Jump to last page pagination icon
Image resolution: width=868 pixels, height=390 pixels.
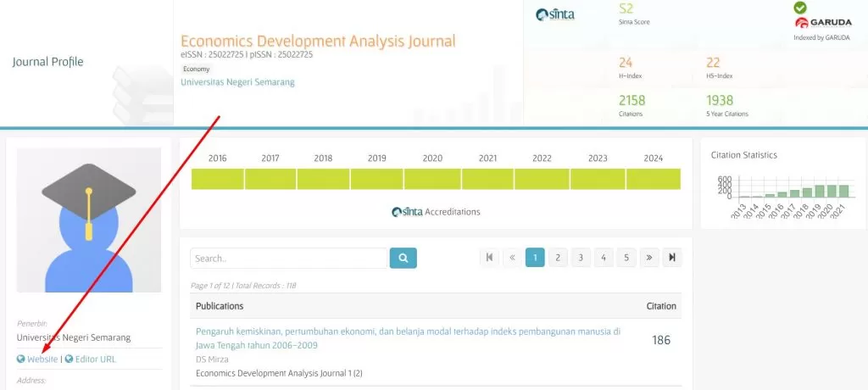click(671, 258)
